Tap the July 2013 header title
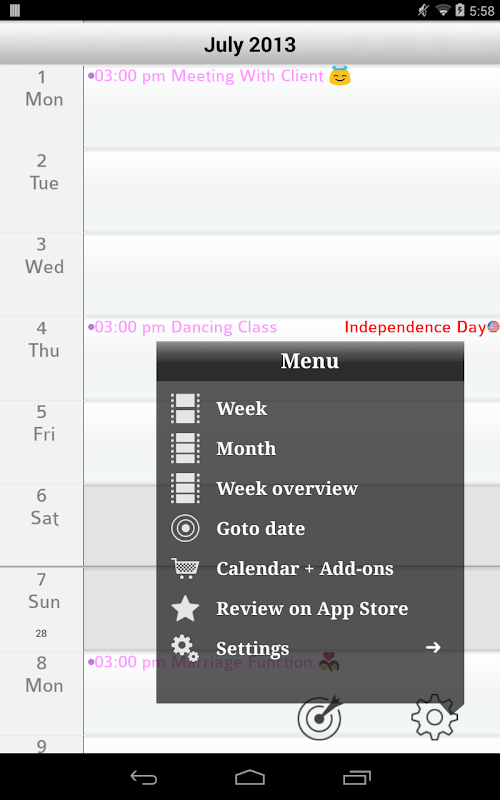This screenshot has width=500, height=800. [x=250, y=45]
